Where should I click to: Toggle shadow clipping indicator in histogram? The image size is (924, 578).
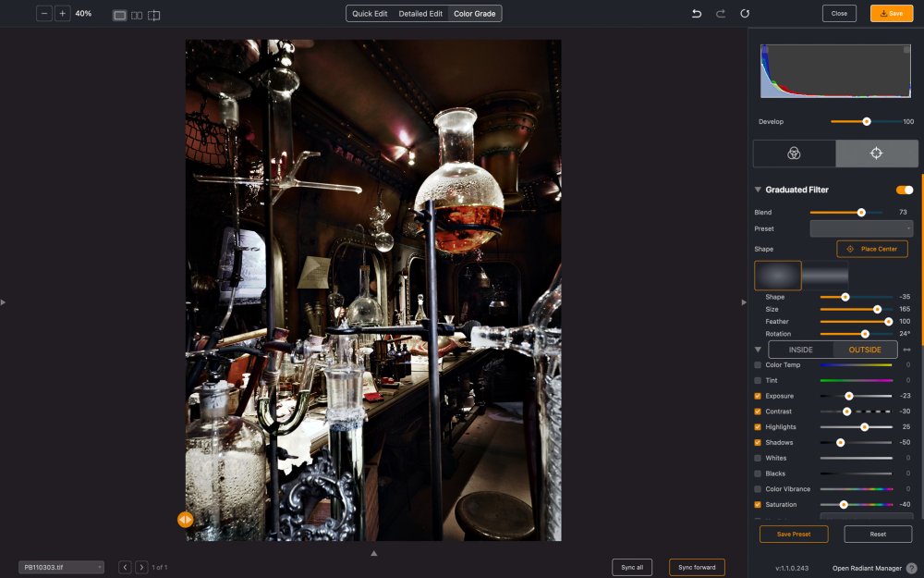click(x=765, y=50)
